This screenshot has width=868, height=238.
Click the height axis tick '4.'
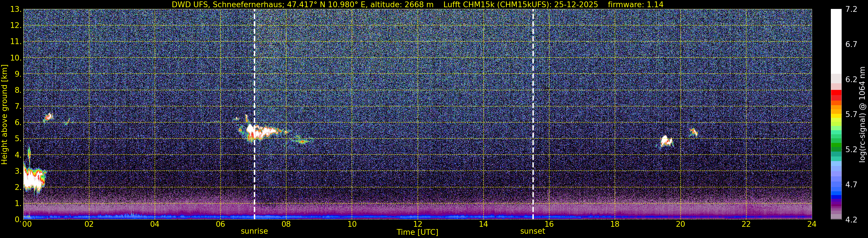point(18,155)
